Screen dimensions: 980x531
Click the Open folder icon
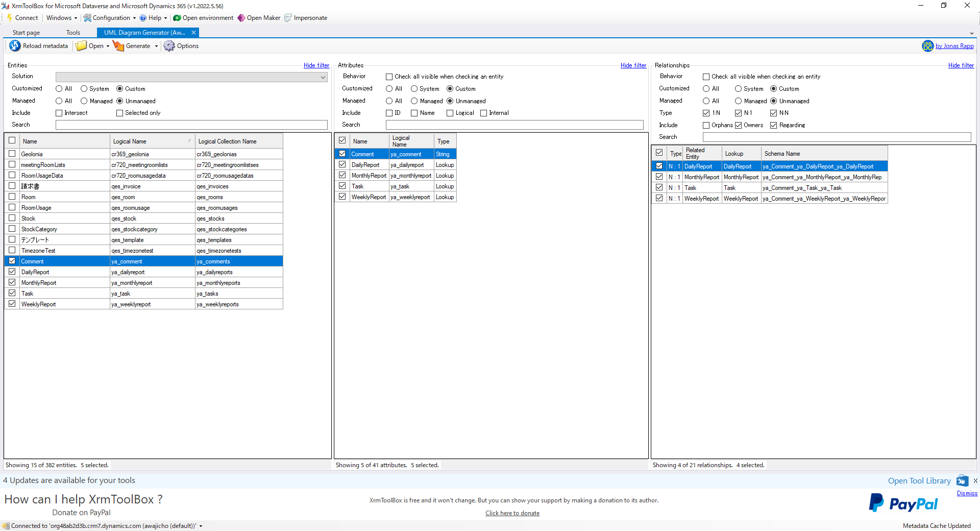point(81,46)
